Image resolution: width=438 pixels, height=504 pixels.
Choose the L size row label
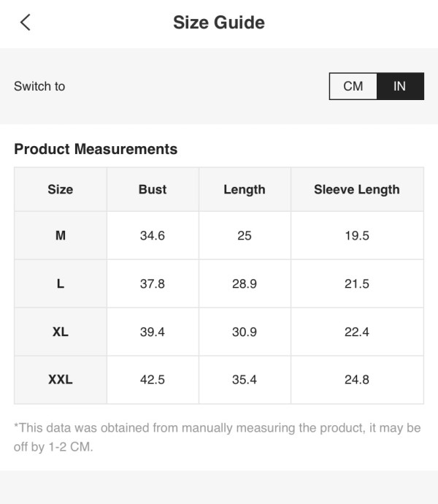coord(61,284)
